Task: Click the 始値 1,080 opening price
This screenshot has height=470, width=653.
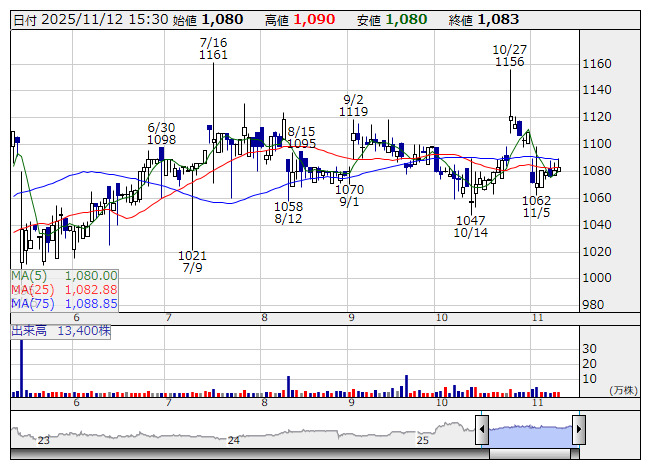Action: (x=208, y=20)
